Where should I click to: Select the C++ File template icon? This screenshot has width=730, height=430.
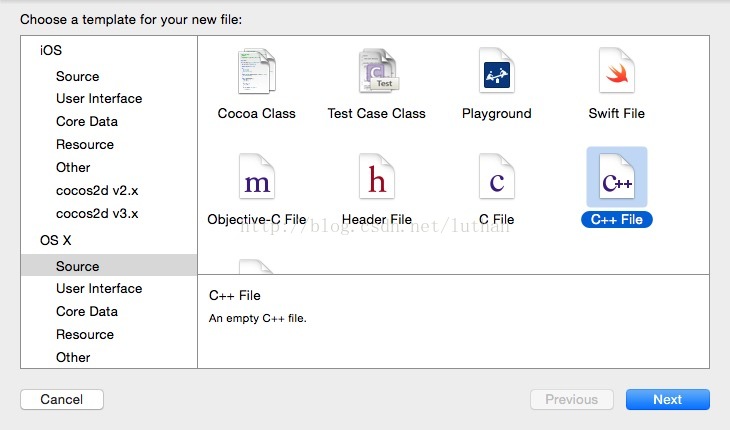(616, 177)
